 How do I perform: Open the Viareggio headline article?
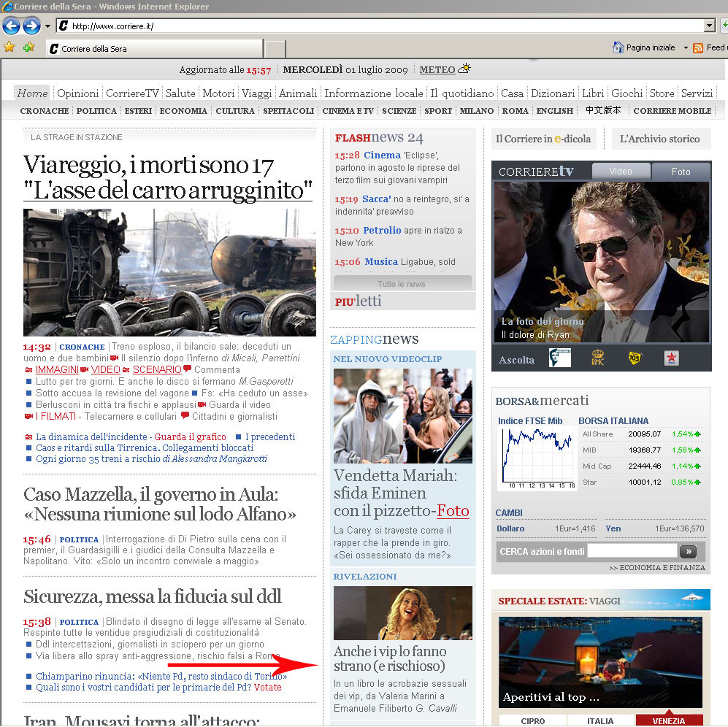coord(168,177)
